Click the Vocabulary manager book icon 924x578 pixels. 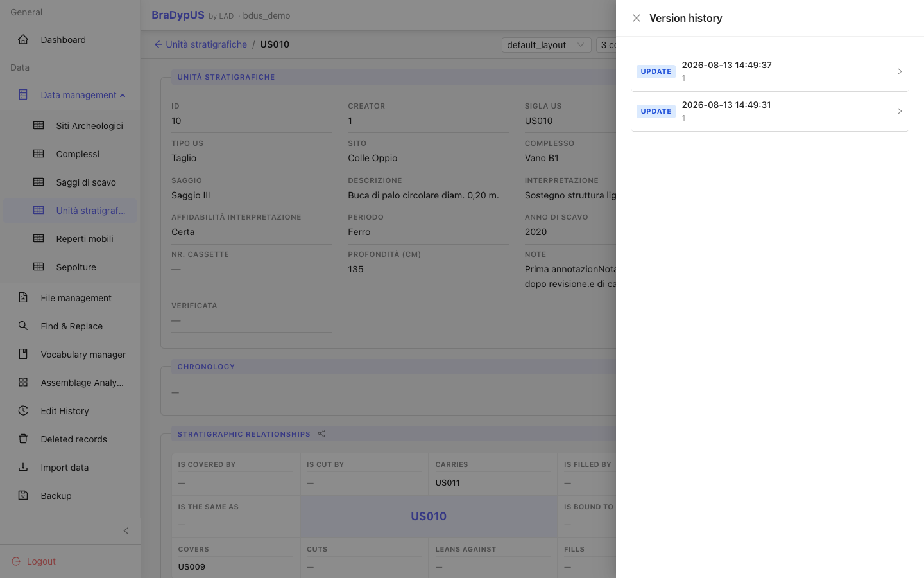(23, 355)
